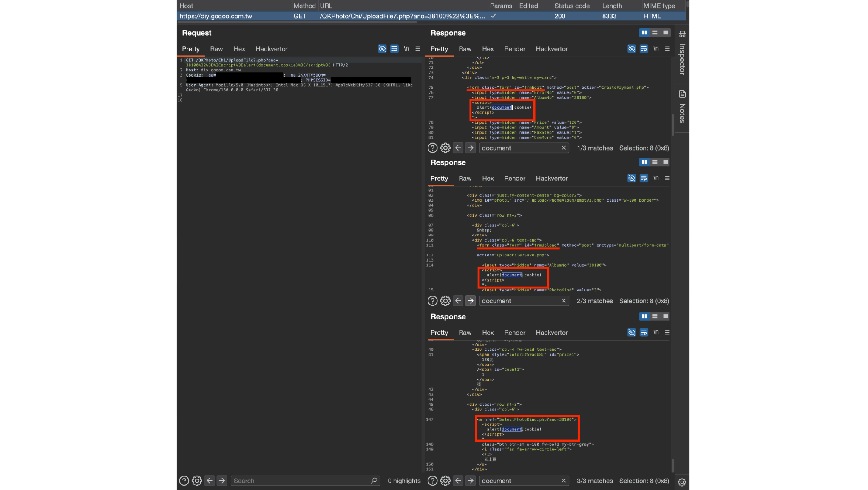Click the Request pane Search field

coord(306,481)
